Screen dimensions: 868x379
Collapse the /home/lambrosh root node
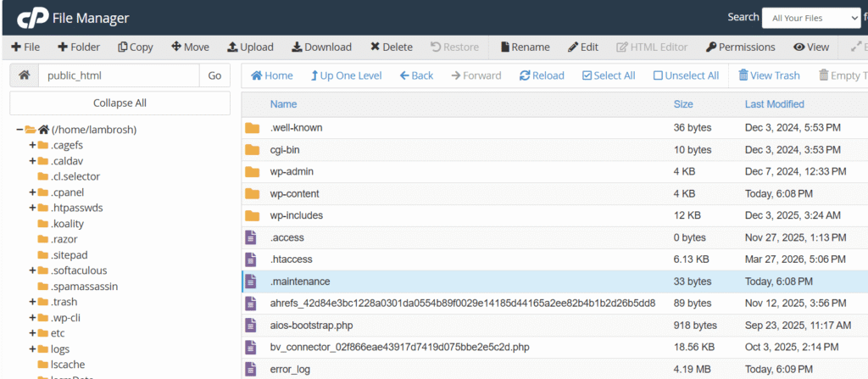point(19,130)
